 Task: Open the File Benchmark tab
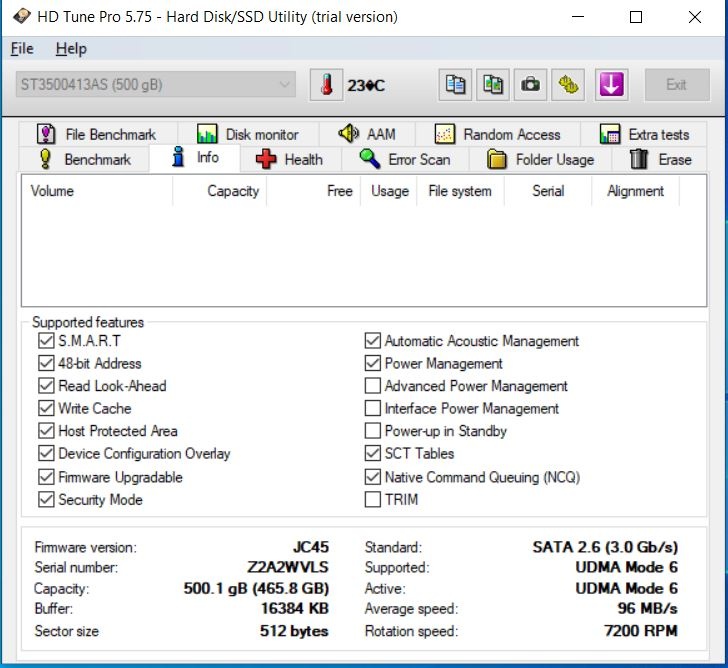(98, 134)
